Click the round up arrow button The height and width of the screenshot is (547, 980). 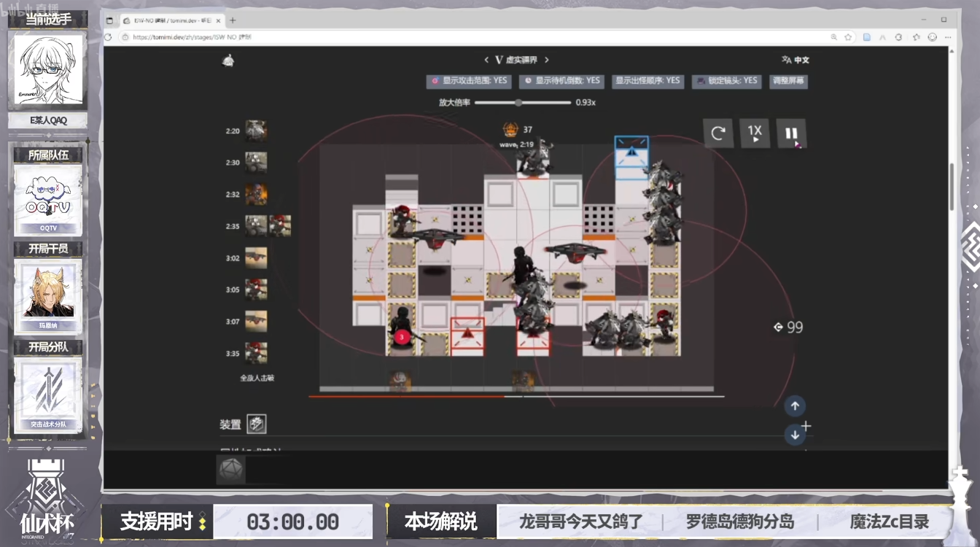tap(795, 406)
